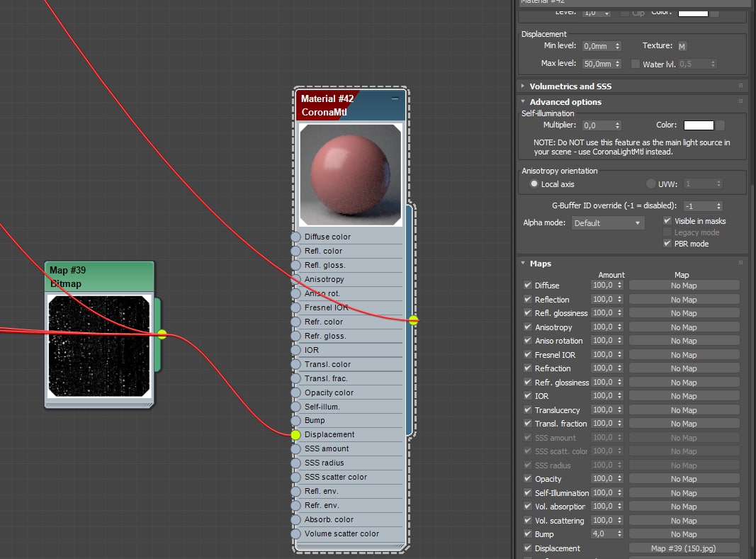The width and height of the screenshot is (756, 559).
Task: Click the Refl. color input socket
Action: click(295, 251)
